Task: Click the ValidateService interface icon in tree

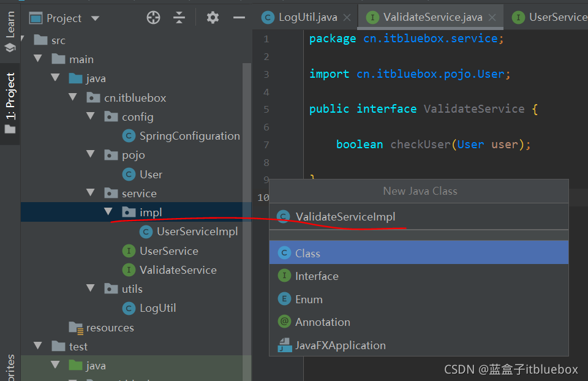Action: 129,270
